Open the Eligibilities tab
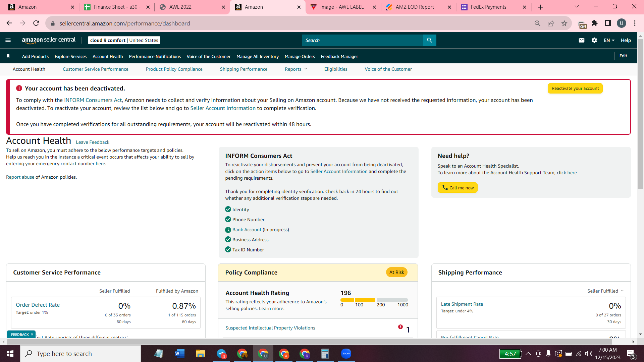The width and height of the screenshot is (644, 362). point(336,69)
